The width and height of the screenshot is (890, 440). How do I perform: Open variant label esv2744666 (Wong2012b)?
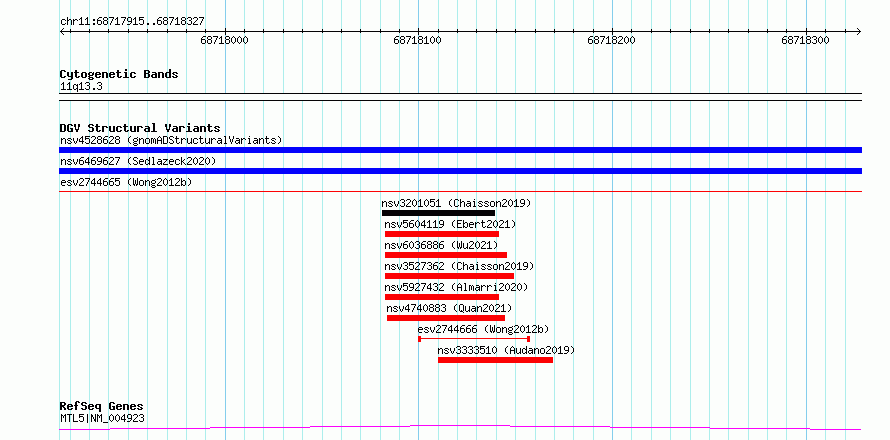pyautogui.click(x=484, y=329)
